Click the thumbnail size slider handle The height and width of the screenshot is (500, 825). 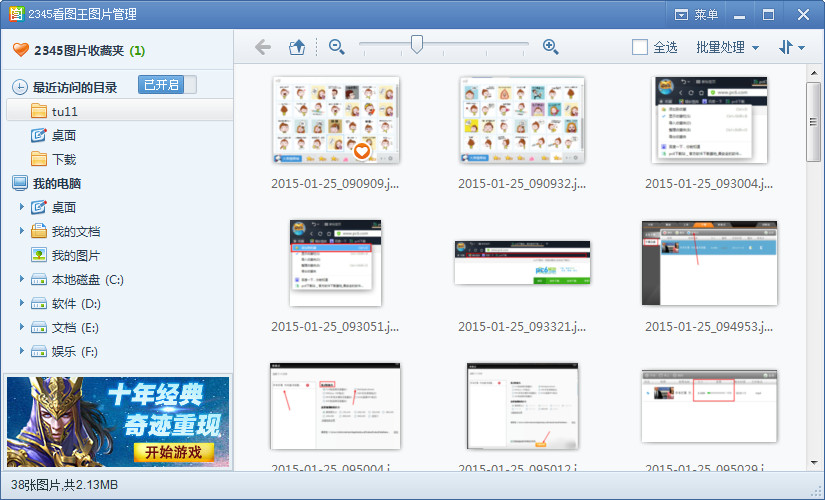(x=417, y=45)
